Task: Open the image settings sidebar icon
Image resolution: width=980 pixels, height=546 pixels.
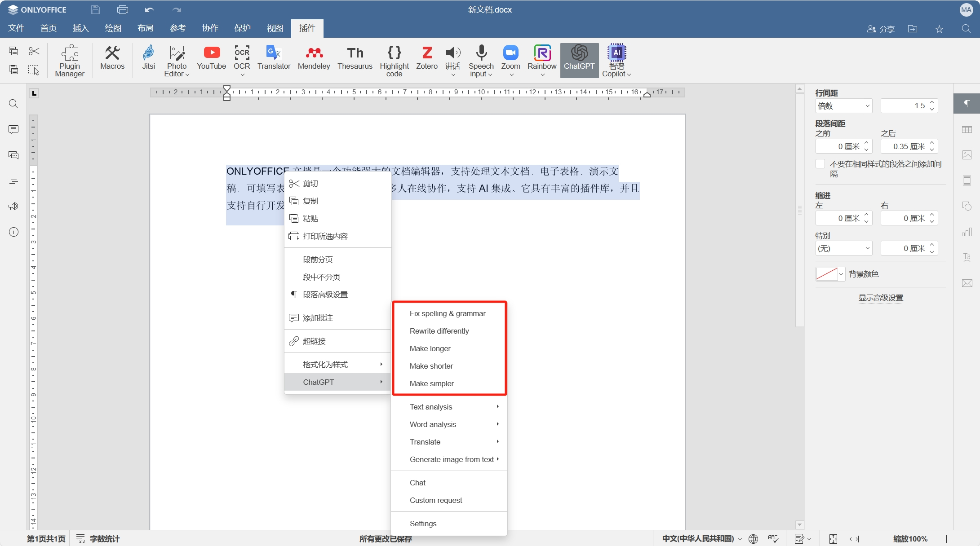Action: [967, 155]
